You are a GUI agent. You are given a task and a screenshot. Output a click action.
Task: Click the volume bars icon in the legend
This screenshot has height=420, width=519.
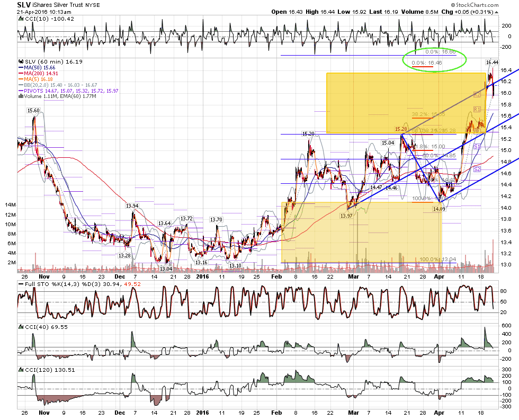pyautogui.click(x=21, y=96)
